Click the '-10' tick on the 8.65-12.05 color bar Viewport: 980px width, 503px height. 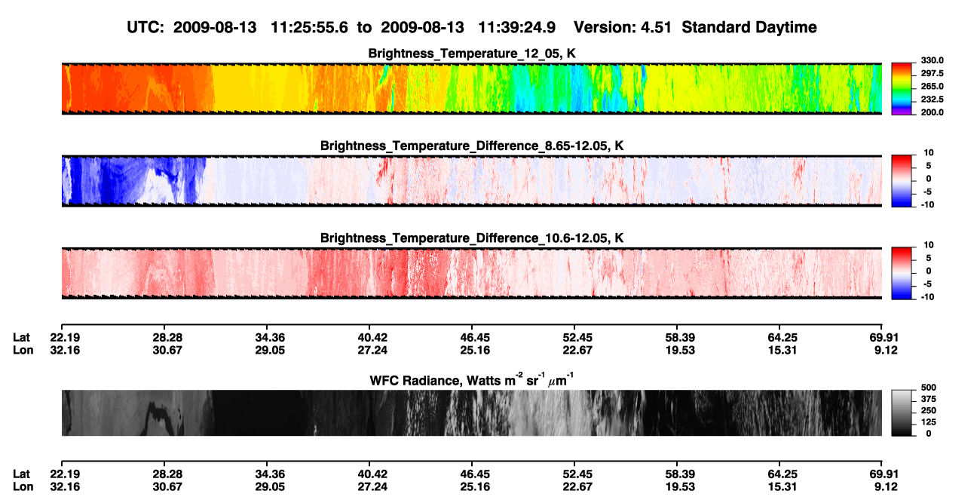click(x=928, y=204)
